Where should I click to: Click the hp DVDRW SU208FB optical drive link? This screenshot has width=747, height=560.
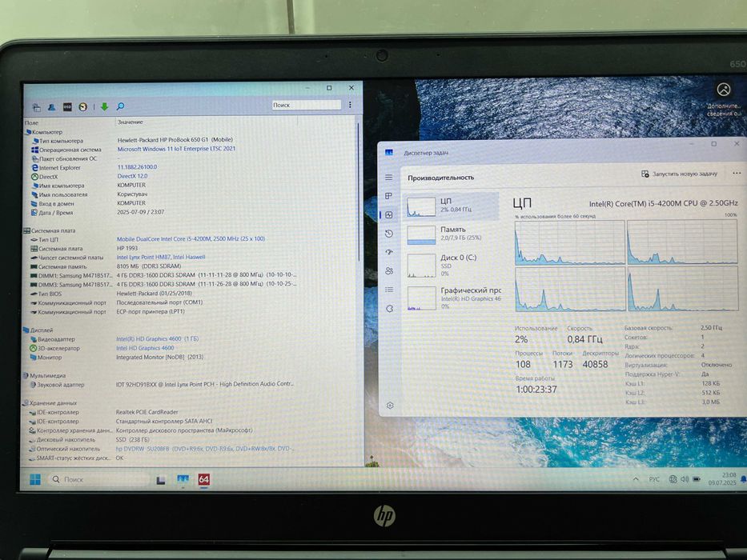[x=205, y=449]
